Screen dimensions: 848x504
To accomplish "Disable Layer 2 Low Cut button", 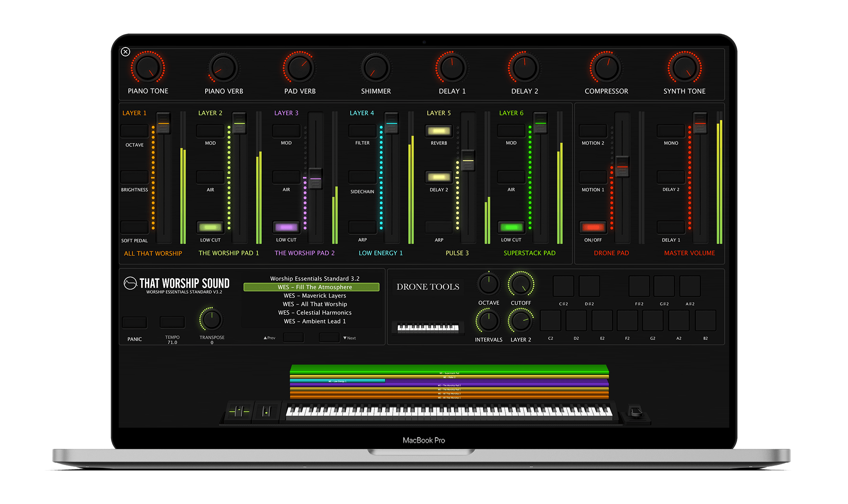I will pyautogui.click(x=210, y=227).
